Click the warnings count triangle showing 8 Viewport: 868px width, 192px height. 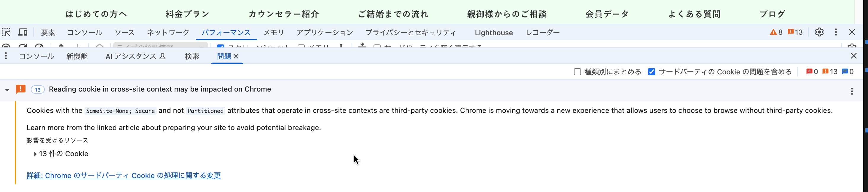click(776, 32)
